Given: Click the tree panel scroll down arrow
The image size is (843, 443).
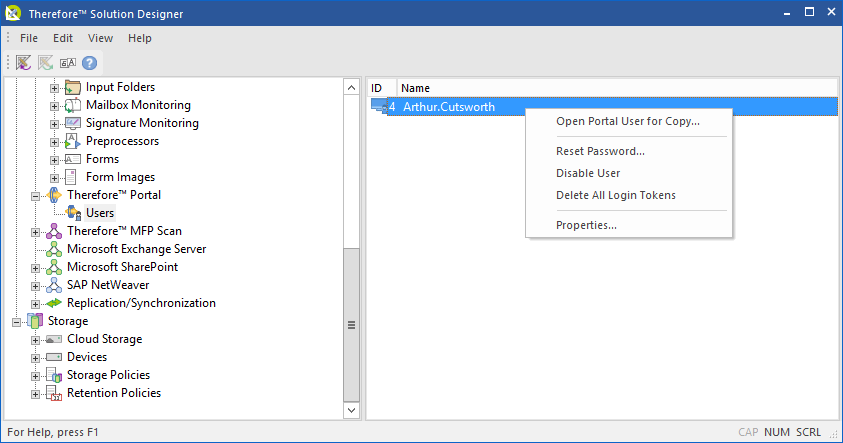Looking at the screenshot, I should point(351,410).
